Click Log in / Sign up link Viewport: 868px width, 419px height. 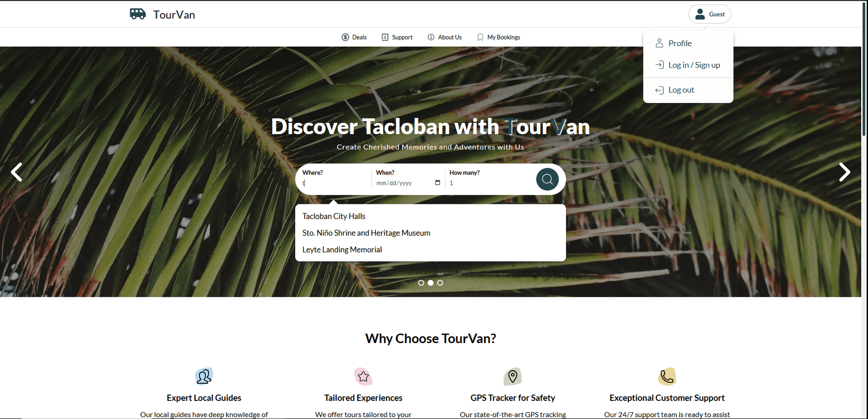(x=693, y=65)
